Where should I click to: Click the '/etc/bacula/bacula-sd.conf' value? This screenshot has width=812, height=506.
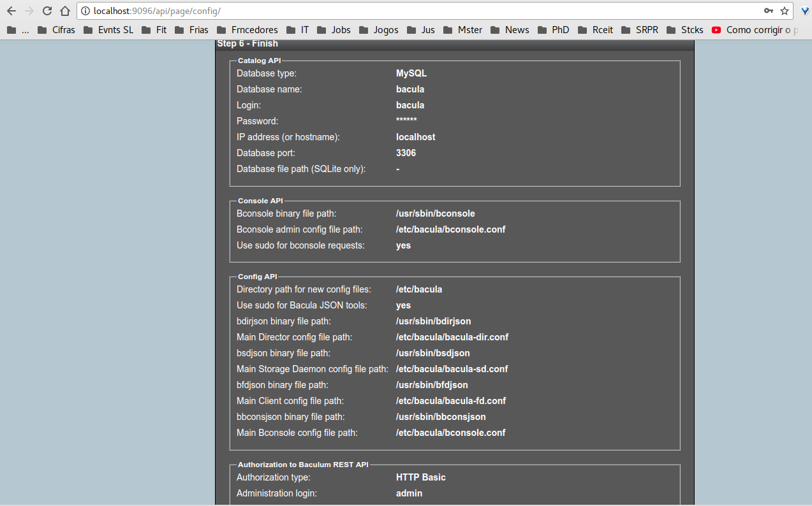452,369
